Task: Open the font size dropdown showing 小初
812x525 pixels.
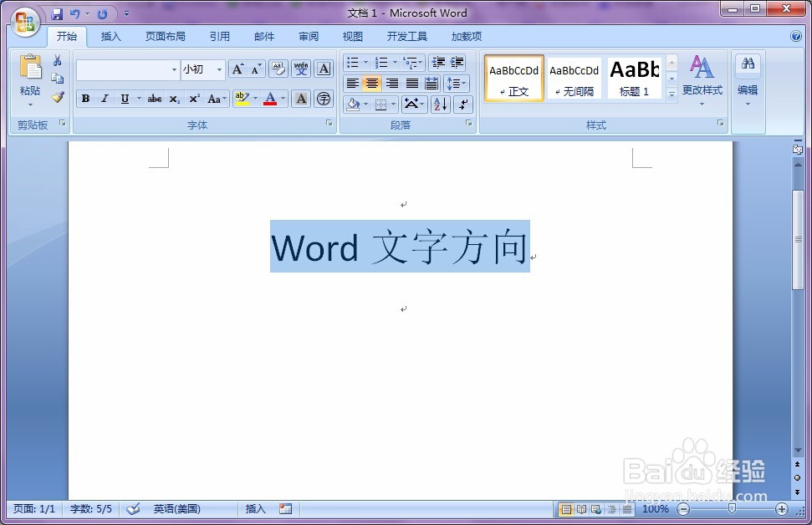Action: 219,69
